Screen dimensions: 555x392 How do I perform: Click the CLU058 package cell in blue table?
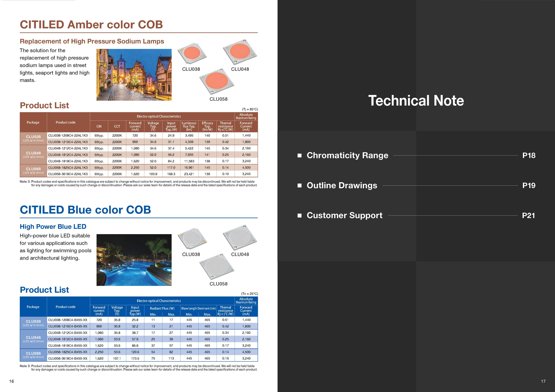pos(33,355)
